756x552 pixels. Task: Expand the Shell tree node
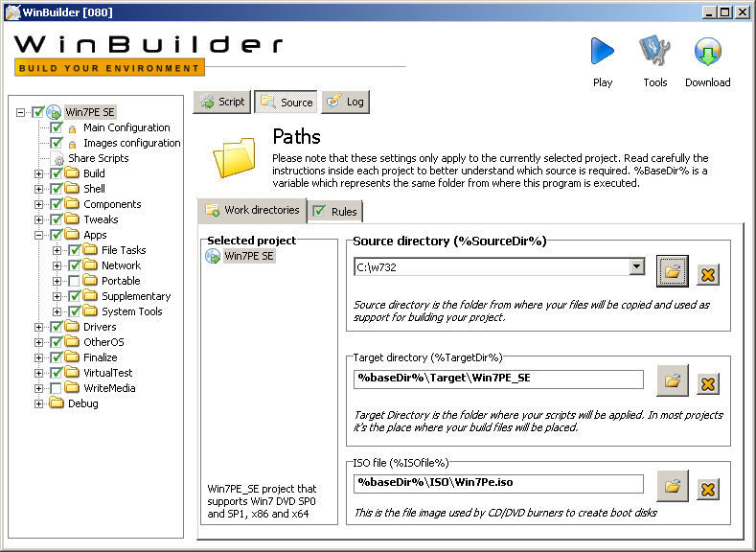pos(38,189)
